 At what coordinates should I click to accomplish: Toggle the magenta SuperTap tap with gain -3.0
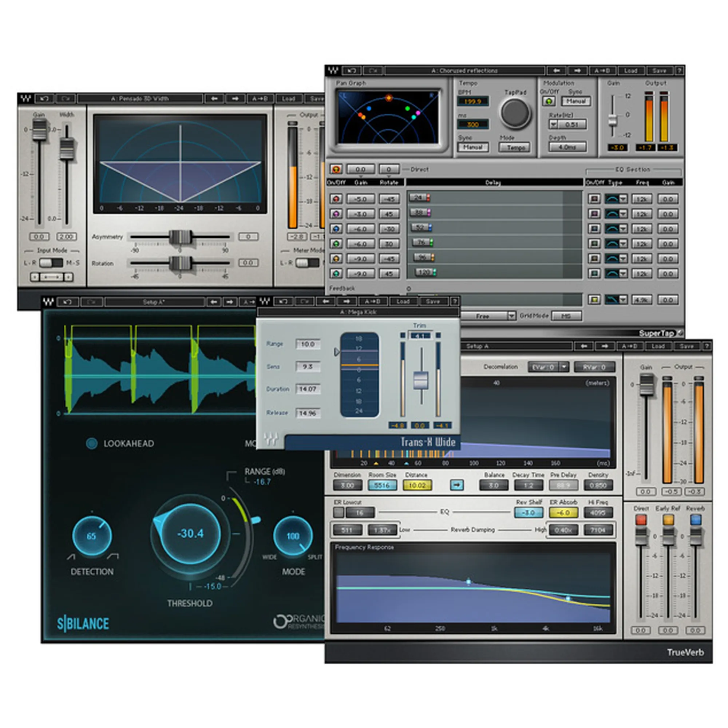coord(336,214)
